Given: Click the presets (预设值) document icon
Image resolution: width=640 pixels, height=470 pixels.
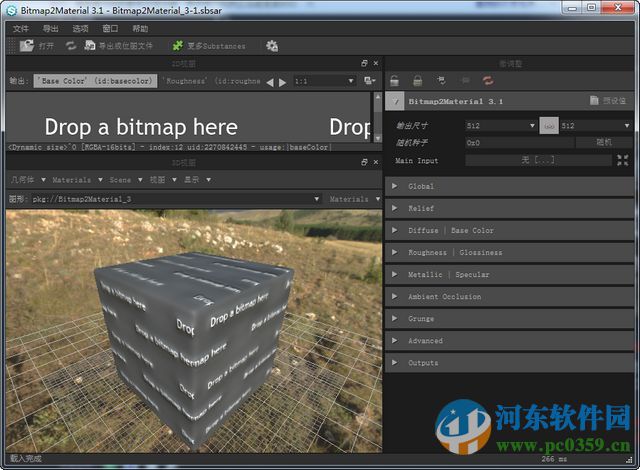Looking at the screenshot, I should coord(594,100).
